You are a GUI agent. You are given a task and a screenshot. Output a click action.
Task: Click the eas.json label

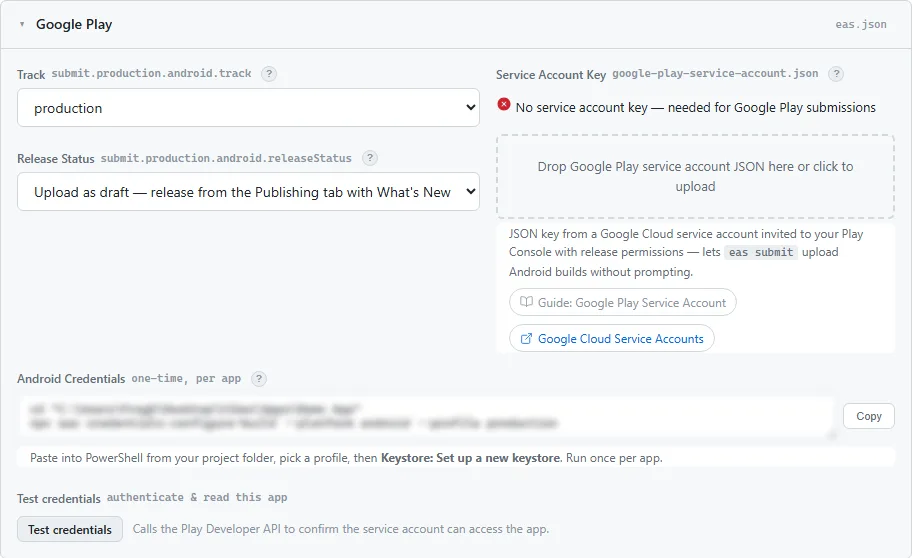point(861,24)
